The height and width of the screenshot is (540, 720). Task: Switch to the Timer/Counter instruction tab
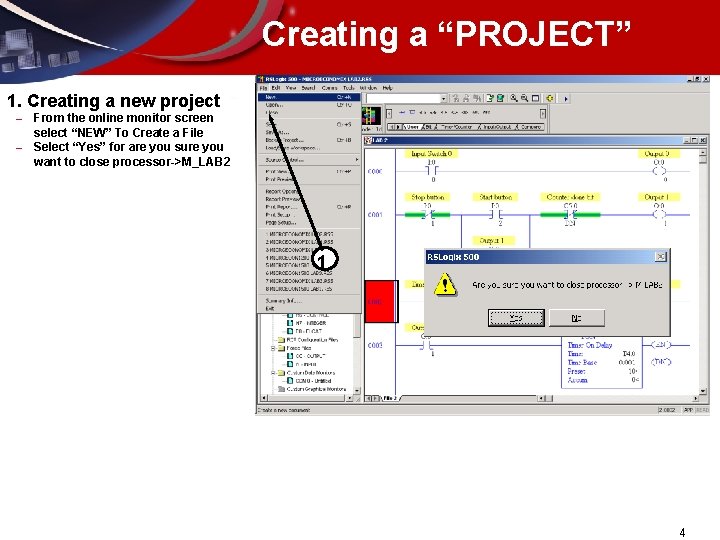coord(456,127)
